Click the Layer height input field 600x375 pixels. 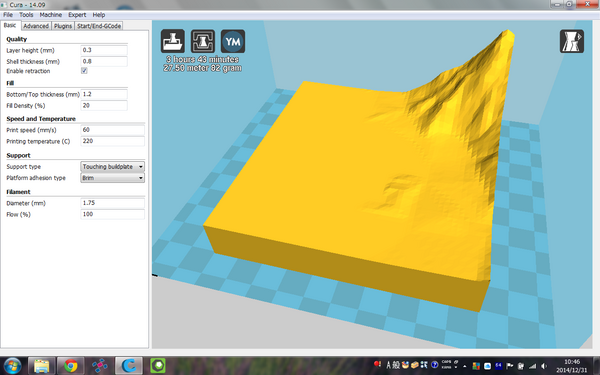(x=104, y=50)
